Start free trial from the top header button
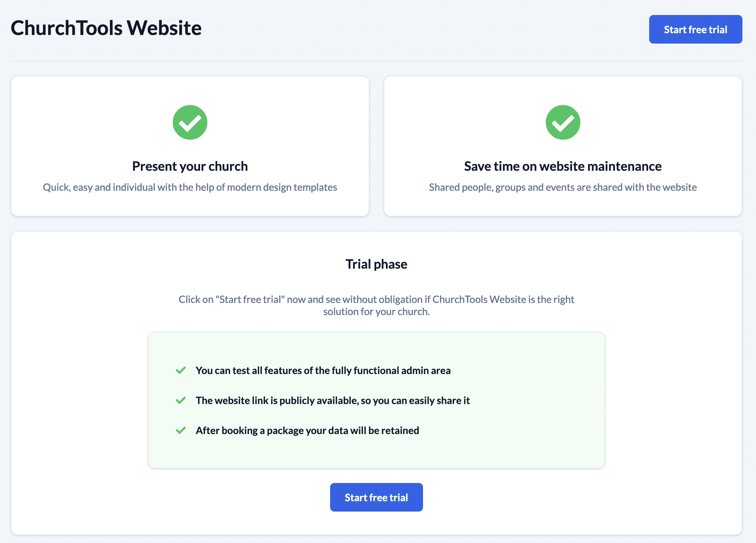Viewport: 756px width, 543px height. (696, 29)
